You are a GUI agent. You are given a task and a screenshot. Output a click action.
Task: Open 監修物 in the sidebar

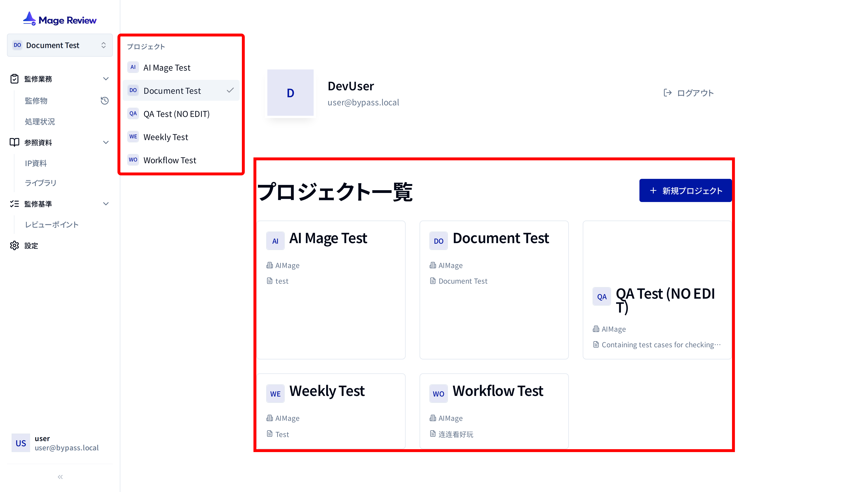coord(36,101)
